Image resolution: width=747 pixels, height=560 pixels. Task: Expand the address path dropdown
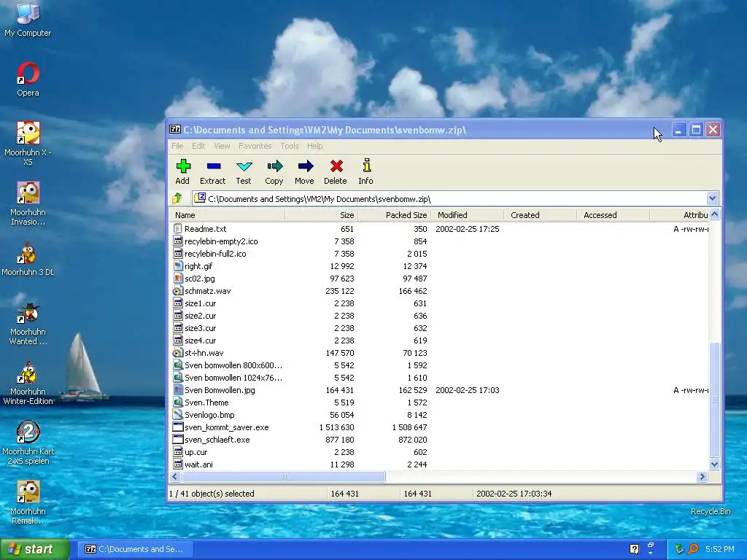(x=712, y=198)
